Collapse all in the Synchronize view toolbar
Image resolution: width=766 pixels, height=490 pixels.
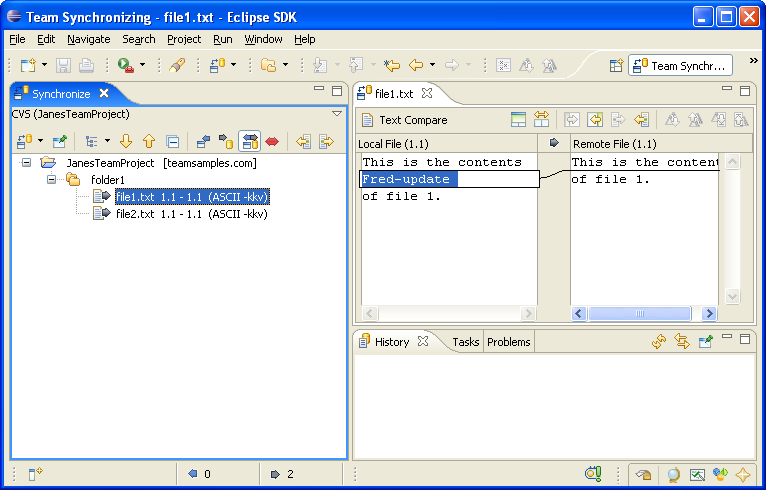[172, 142]
